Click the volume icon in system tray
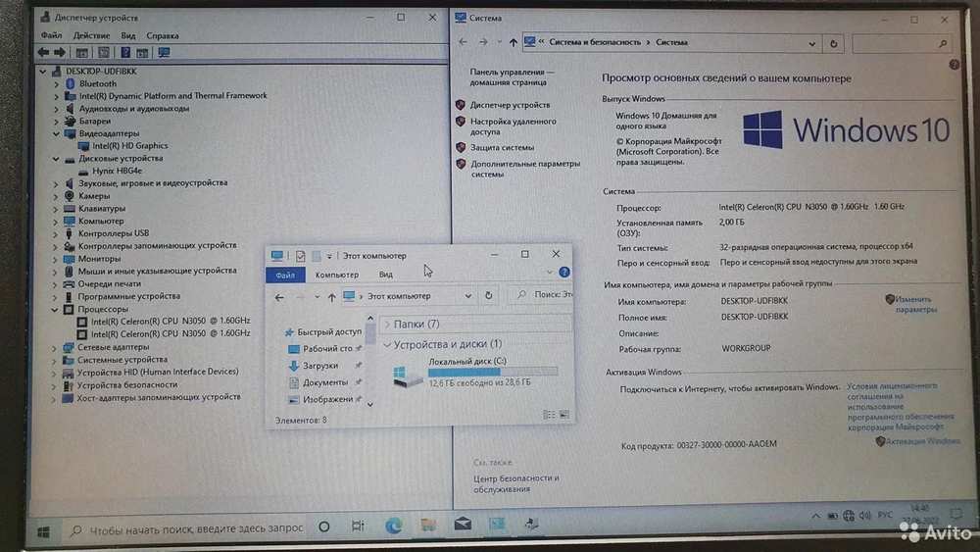 865,515
